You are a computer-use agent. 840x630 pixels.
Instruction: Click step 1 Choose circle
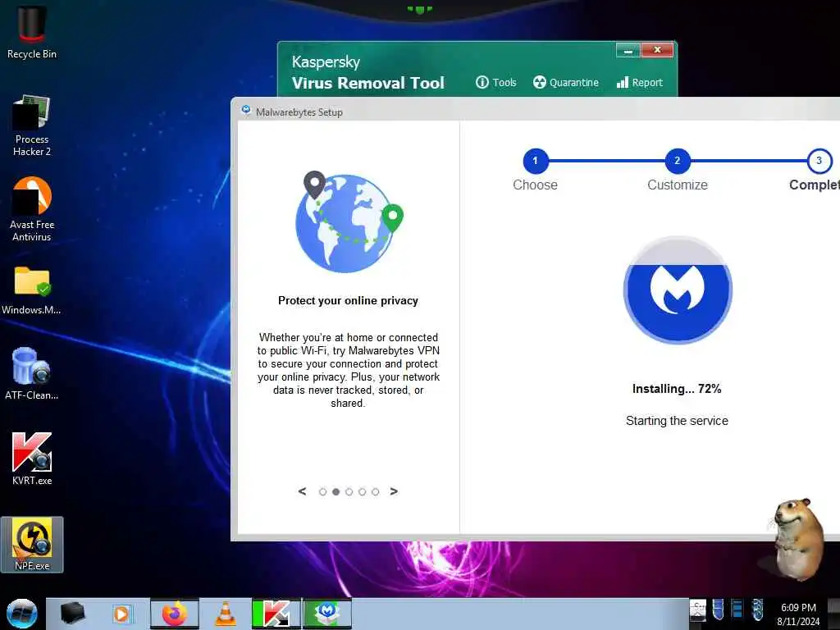click(535, 161)
